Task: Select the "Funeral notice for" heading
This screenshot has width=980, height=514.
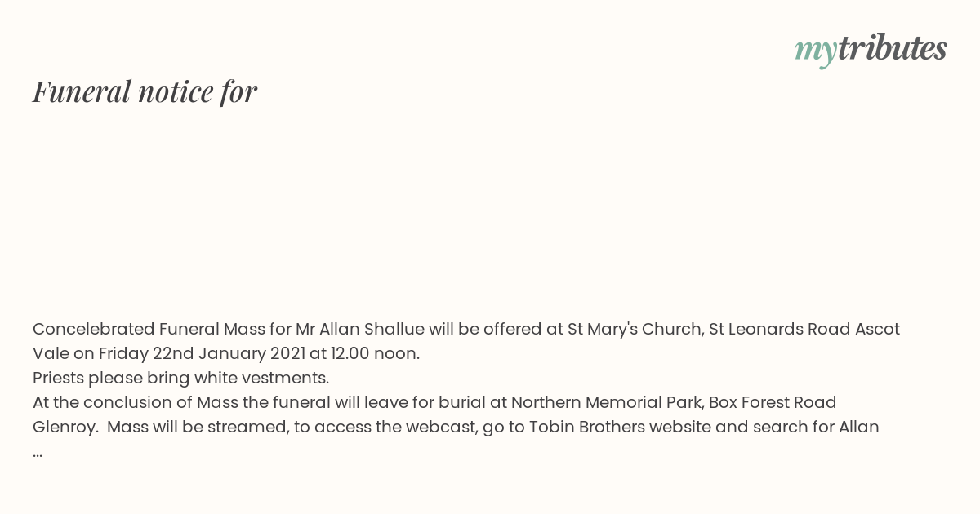Action: coord(145,91)
